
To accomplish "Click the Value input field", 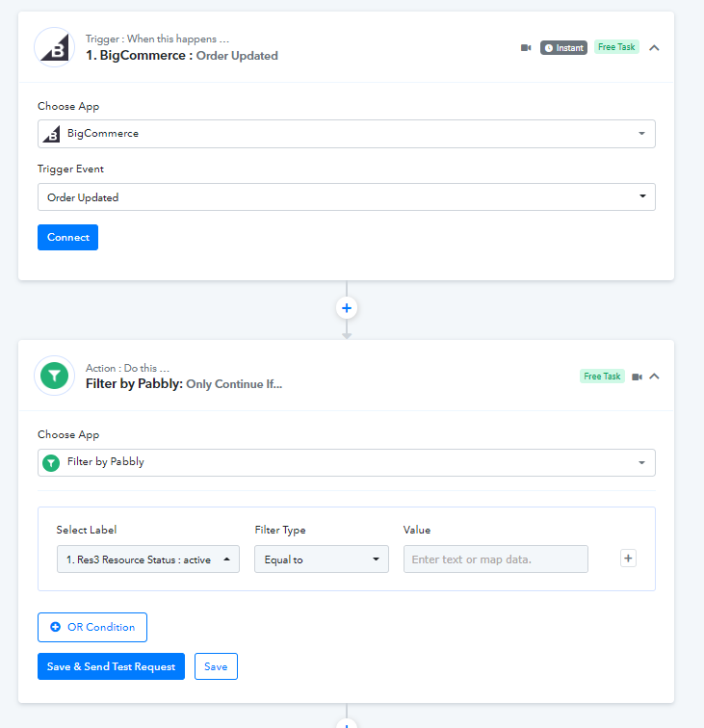I will [495, 559].
